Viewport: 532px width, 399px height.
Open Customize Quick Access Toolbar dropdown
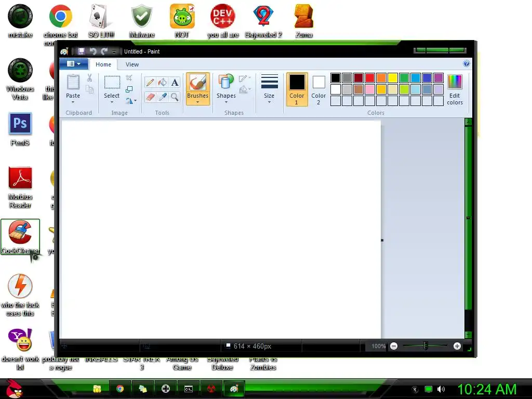114,51
